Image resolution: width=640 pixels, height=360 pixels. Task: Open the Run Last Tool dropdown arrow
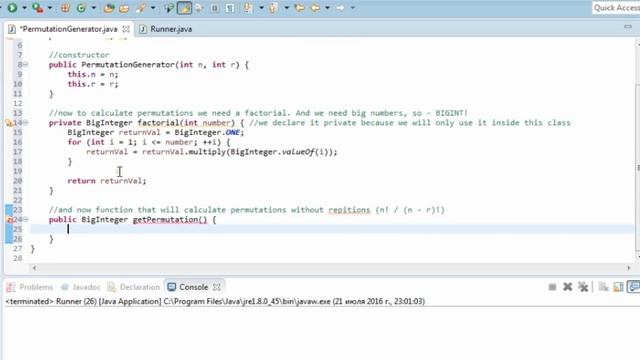coord(50,8)
